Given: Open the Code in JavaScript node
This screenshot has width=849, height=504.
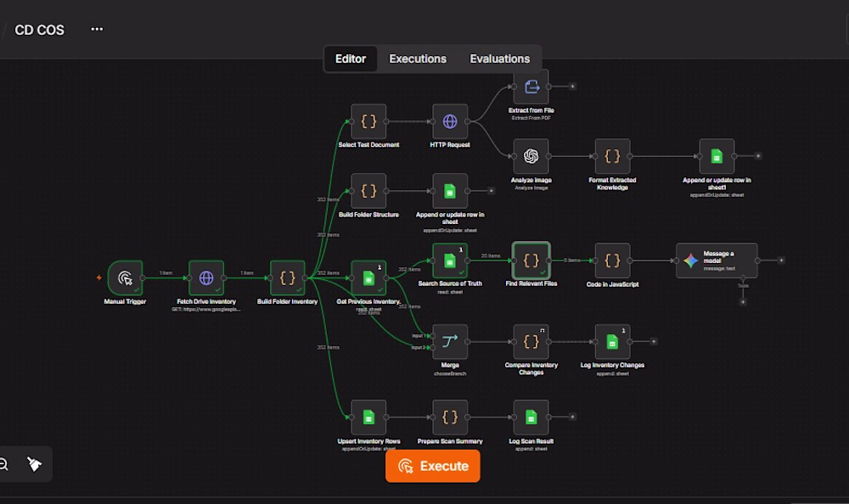Looking at the screenshot, I should pyautogui.click(x=612, y=260).
